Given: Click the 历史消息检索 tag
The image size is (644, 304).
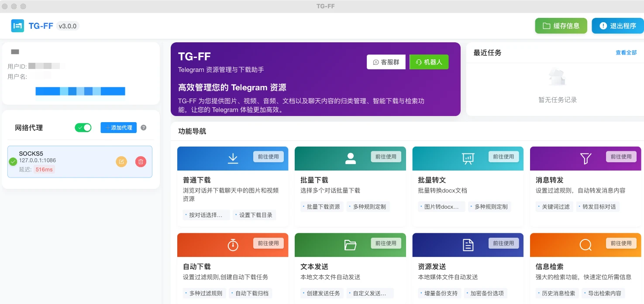Looking at the screenshot, I should pyautogui.click(x=557, y=294).
